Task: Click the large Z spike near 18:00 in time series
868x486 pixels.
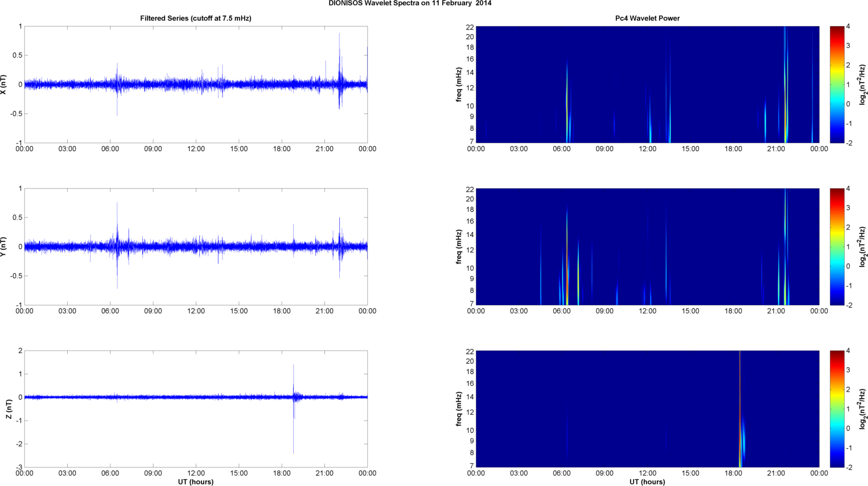Action: [x=294, y=409]
